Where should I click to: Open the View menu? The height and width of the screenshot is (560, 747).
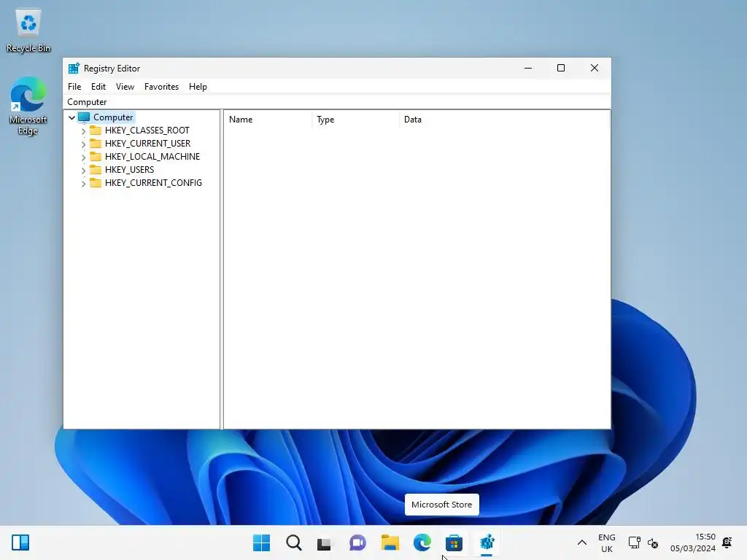click(x=125, y=87)
